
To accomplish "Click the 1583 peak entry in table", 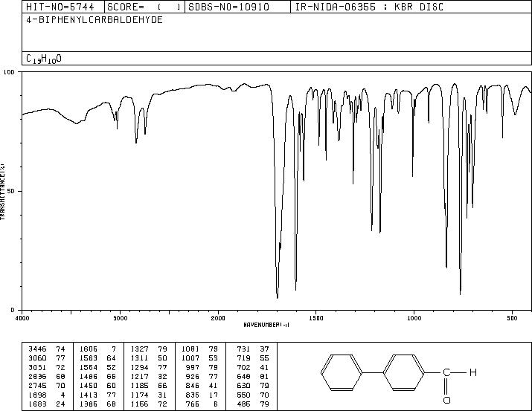I will pos(97,357).
